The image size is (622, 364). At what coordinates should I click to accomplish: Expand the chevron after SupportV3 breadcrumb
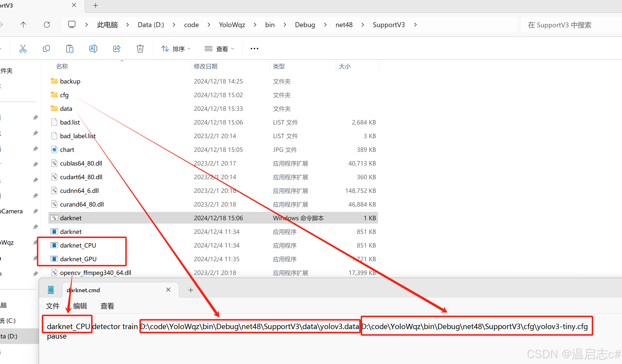(415, 25)
